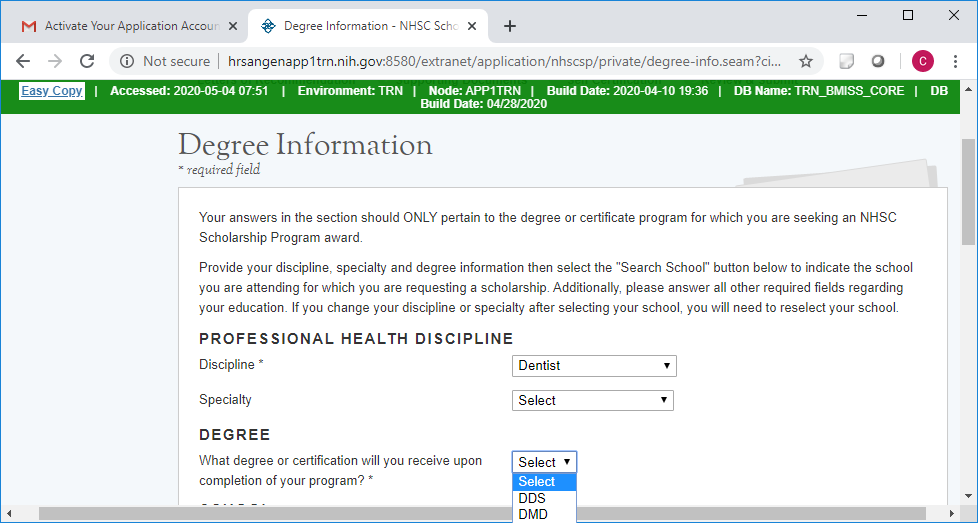Close the Activate Your Application Account tab

[x=233, y=26]
